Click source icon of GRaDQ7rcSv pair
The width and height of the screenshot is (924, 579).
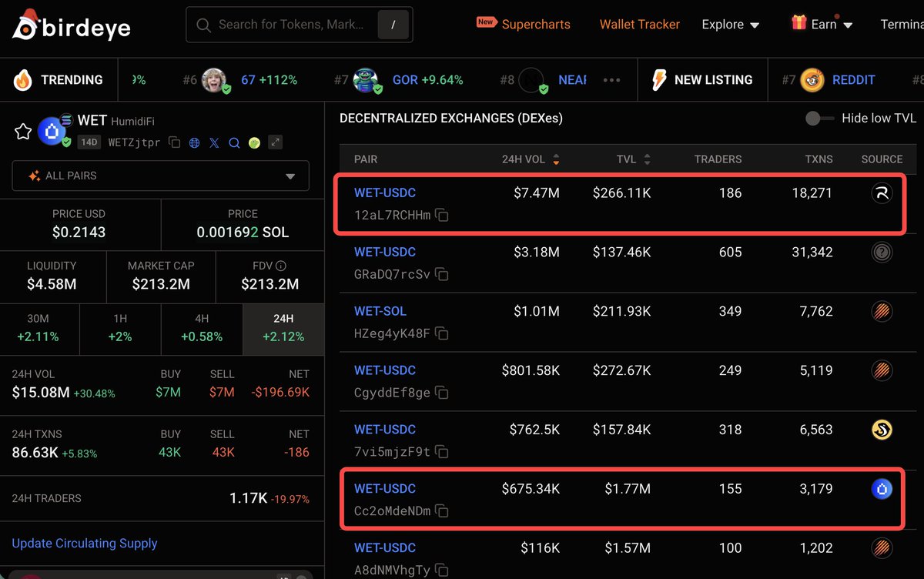click(x=882, y=253)
